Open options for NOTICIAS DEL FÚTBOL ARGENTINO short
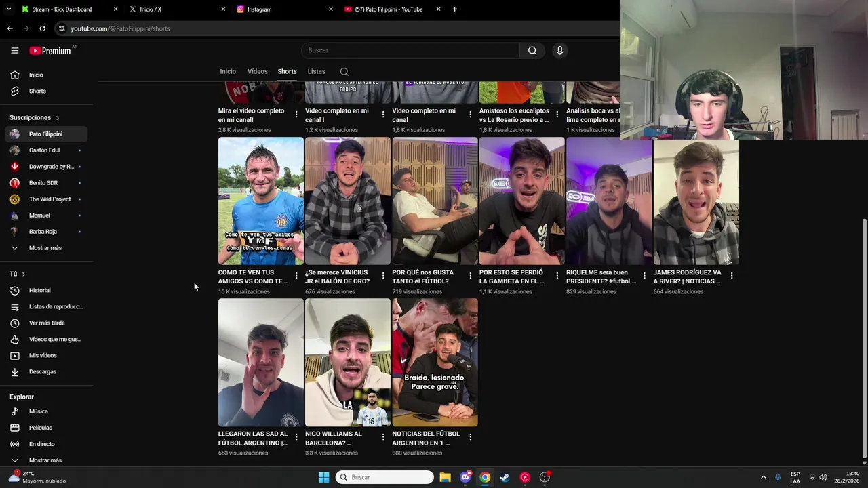Screen dimensions: 868x488 (x=470, y=437)
